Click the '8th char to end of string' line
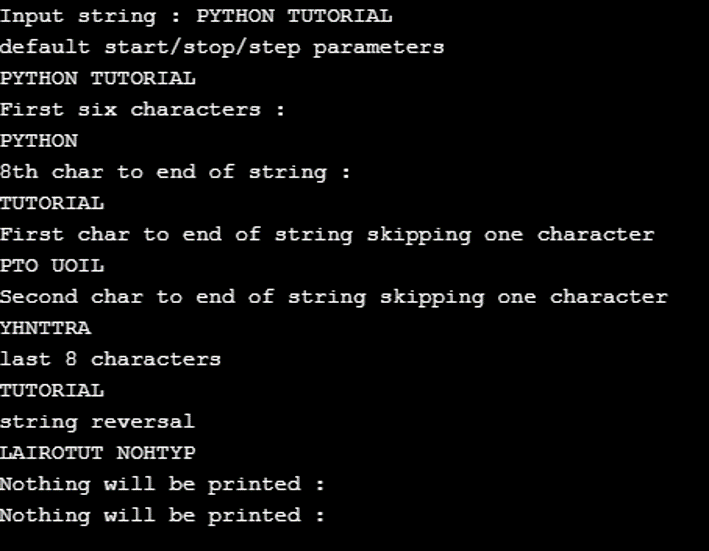 [175, 172]
